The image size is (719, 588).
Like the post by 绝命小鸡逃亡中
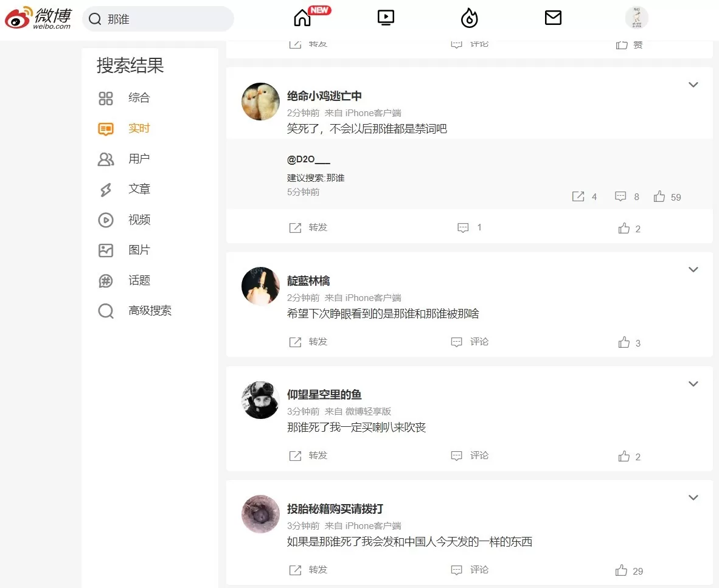pos(629,228)
